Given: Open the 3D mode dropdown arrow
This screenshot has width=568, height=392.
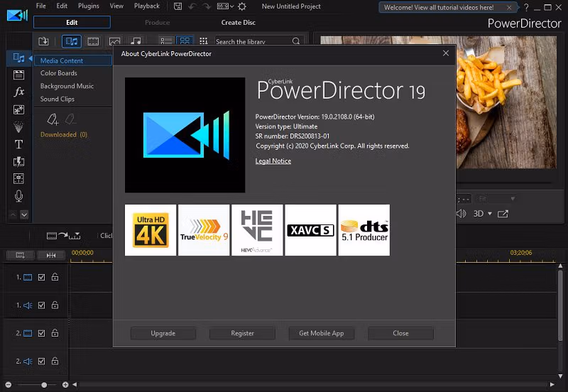Looking at the screenshot, I should point(490,214).
